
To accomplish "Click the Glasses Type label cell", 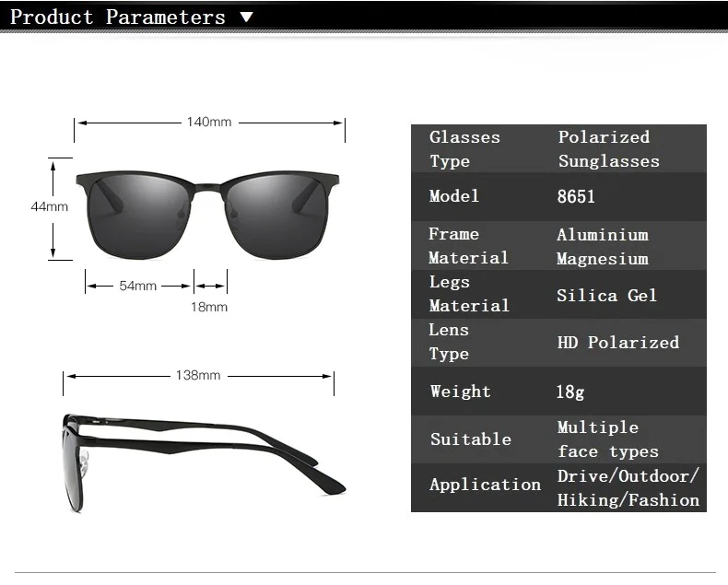I will [464, 149].
